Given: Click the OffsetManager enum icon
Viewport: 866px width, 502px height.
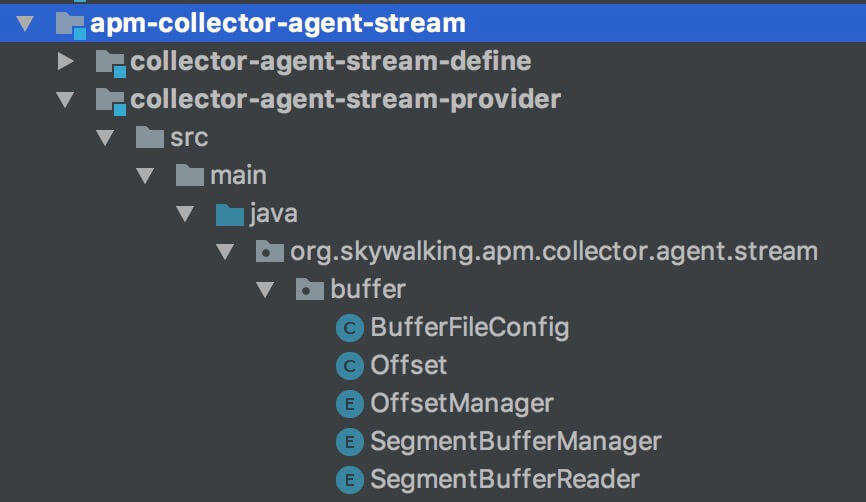Looking at the screenshot, I should tap(350, 404).
